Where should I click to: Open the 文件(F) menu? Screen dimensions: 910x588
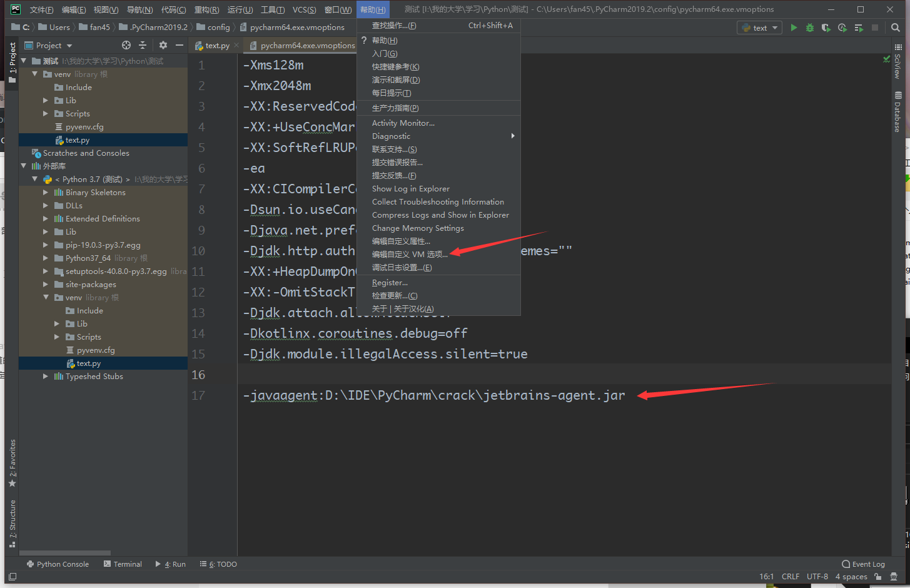click(x=41, y=9)
